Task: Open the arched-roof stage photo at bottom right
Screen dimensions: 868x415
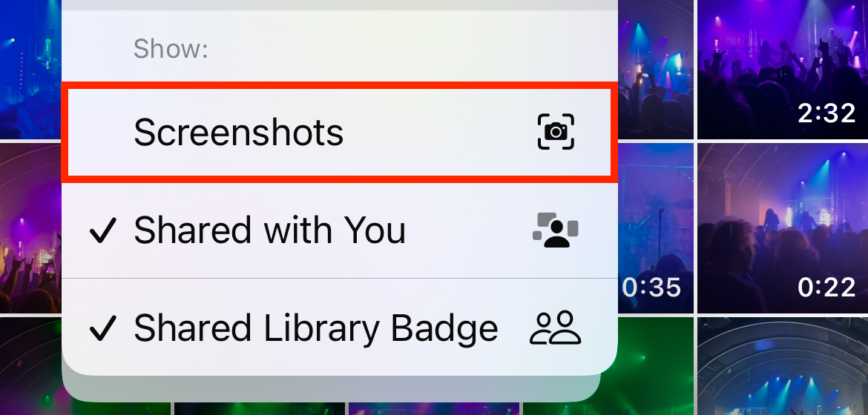Action: click(x=782, y=366)
